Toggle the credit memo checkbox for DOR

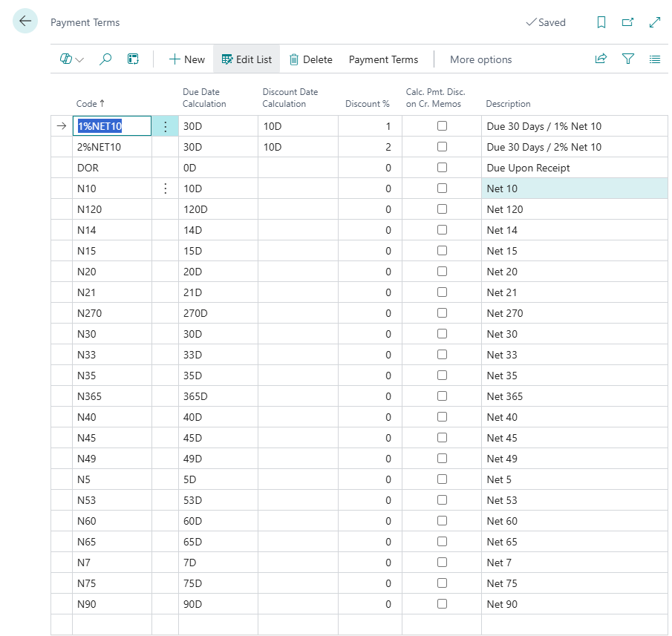tap(442, 168)
